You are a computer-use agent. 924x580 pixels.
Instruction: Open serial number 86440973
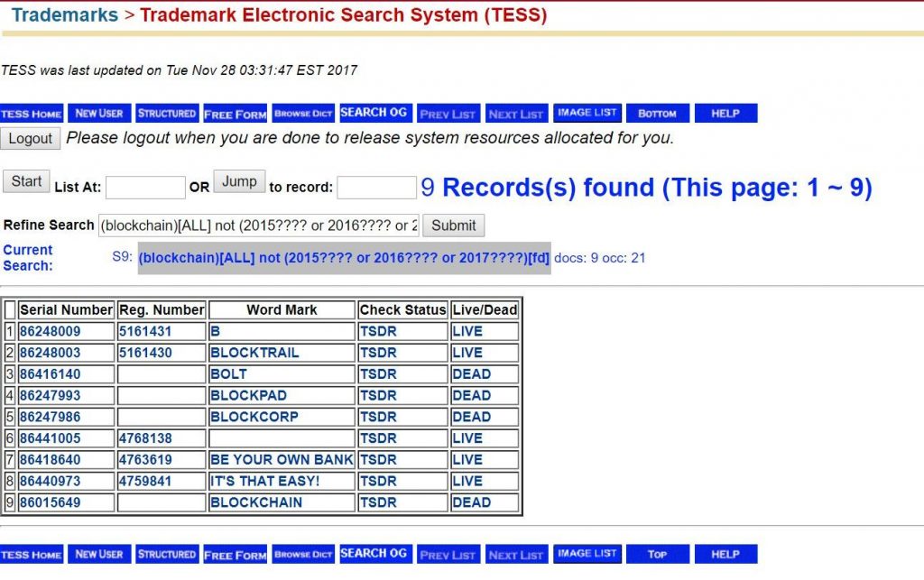pyautogui.click(x=51, y=481)
